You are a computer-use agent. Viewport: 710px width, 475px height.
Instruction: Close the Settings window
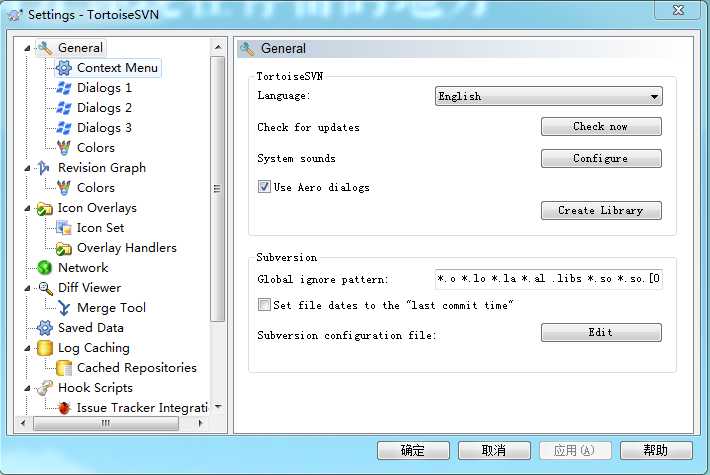point(678,10)
